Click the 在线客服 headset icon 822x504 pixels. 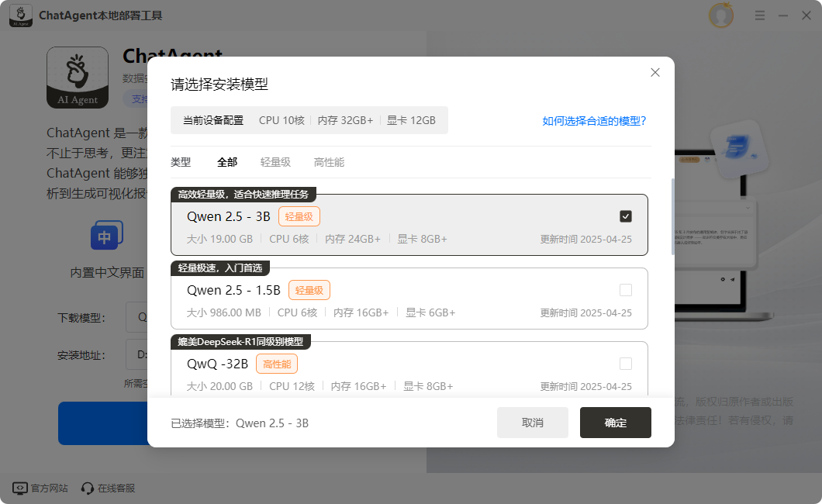pyautogui.click(x=88, y=488)
